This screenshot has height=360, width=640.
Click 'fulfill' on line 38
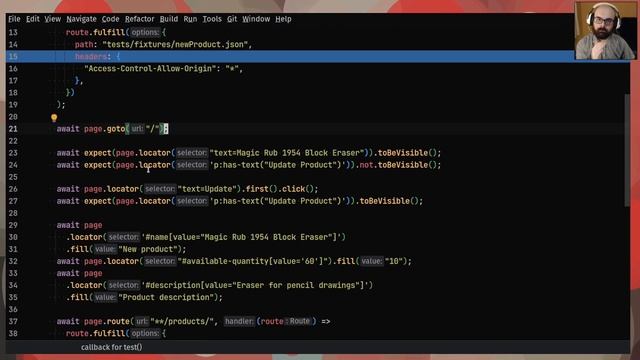click(x=109, y=333)
